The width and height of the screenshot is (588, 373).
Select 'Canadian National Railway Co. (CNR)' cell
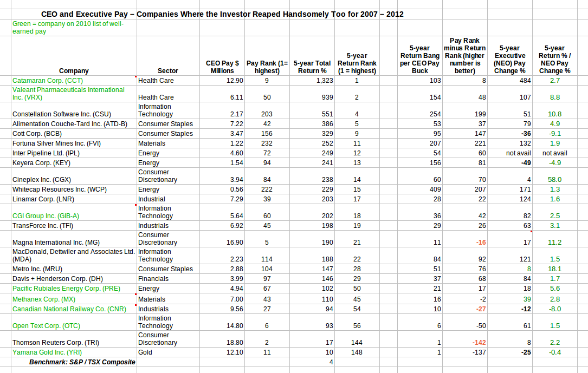pos(74,309)
